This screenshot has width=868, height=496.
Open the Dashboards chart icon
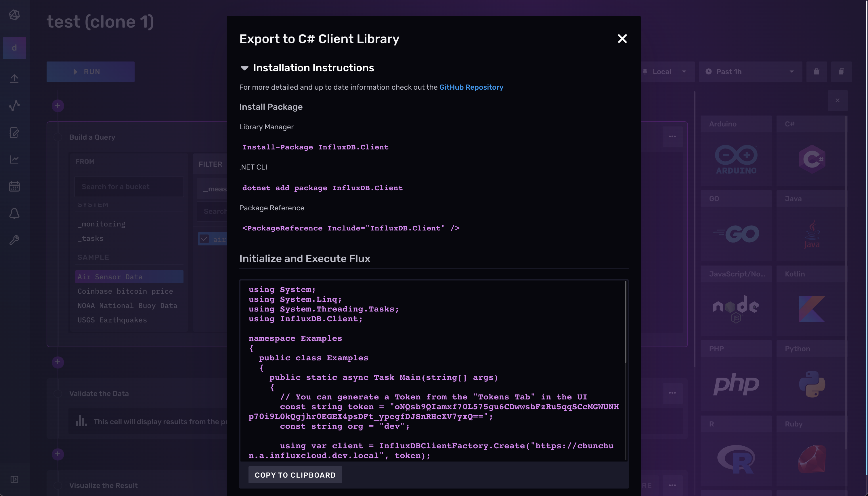[14, 159]
